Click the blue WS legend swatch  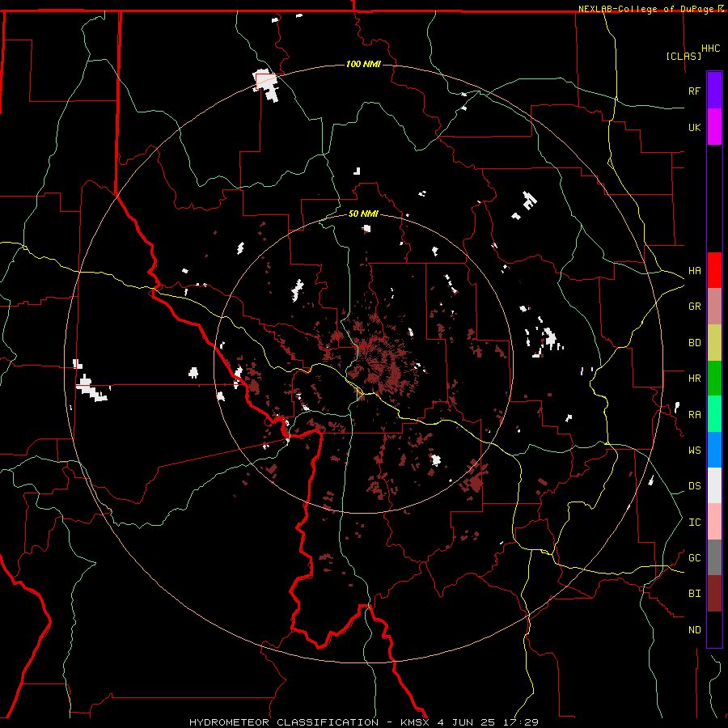(x=714, y=450)
